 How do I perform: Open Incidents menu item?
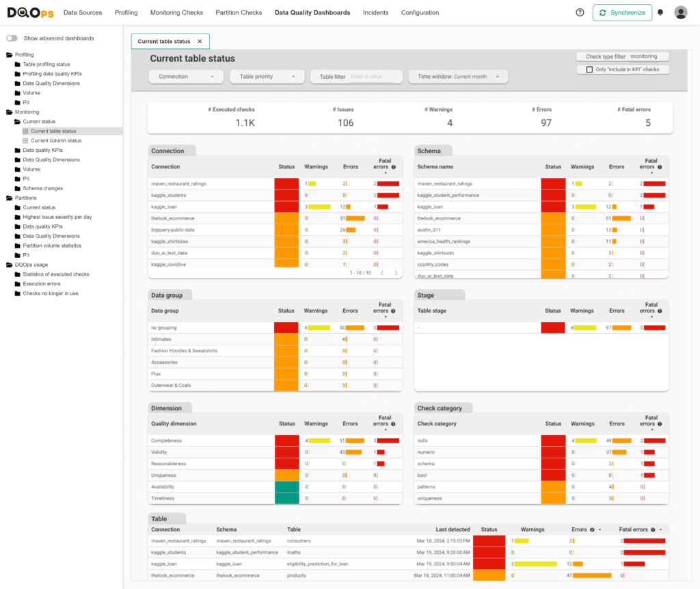(375, 12)
